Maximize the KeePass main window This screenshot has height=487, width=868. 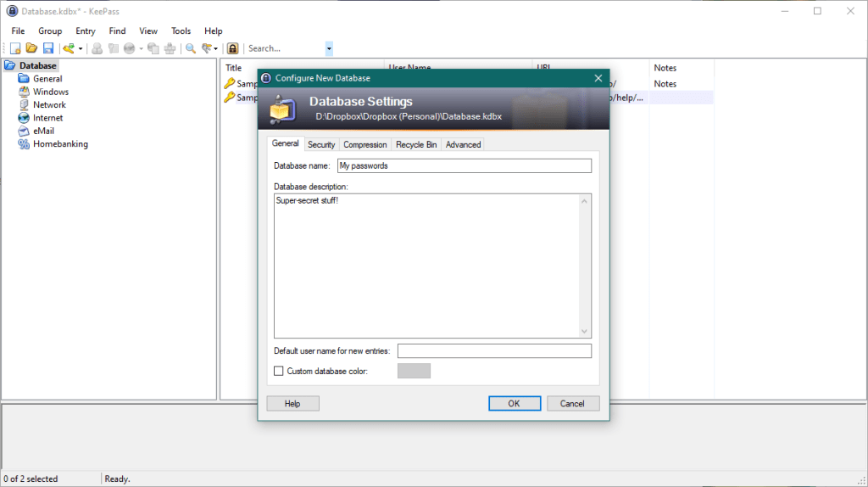817,11
